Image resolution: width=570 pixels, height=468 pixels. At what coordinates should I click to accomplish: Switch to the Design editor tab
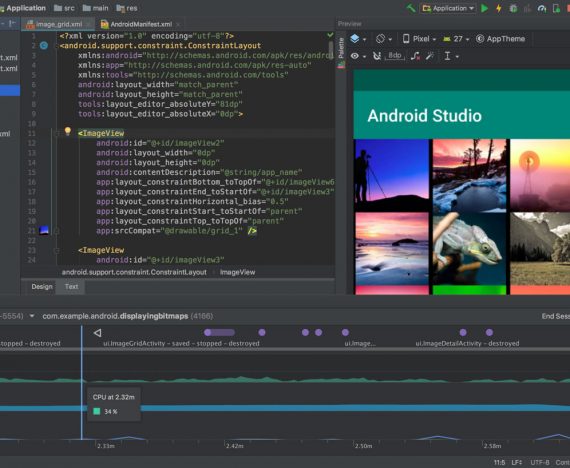click(42, 287)
